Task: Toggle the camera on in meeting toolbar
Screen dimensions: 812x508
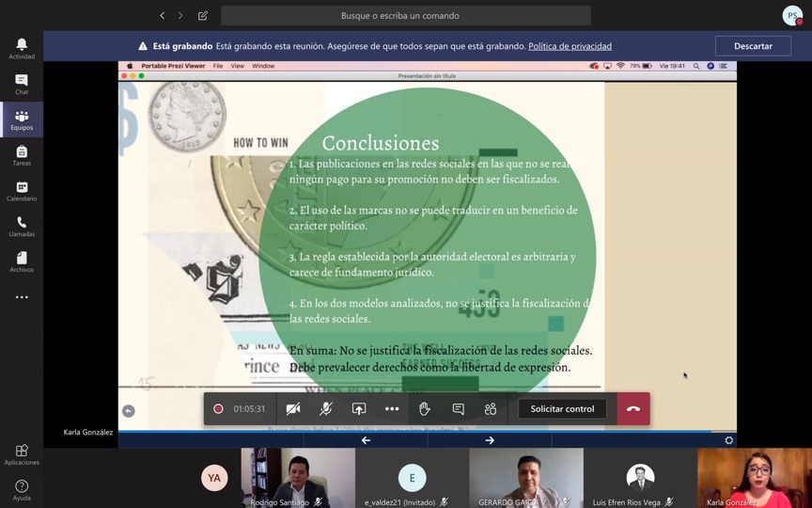Action: (x=293, y=409)
